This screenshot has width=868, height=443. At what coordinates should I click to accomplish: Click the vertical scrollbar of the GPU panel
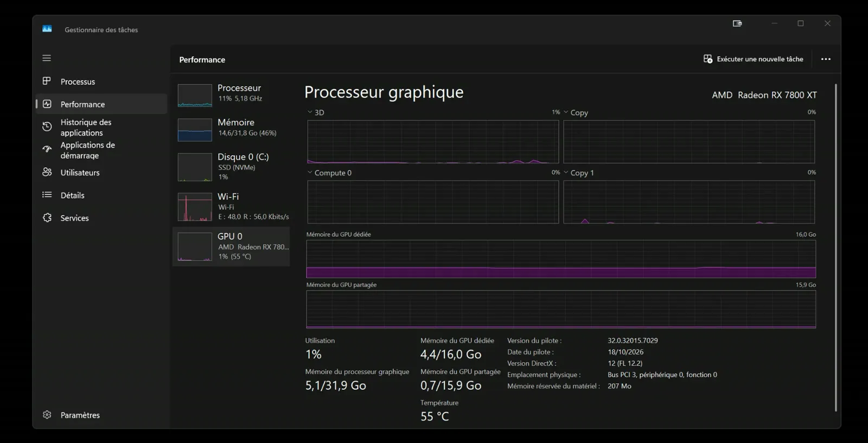pyautogui.click(x=835, y=248)
